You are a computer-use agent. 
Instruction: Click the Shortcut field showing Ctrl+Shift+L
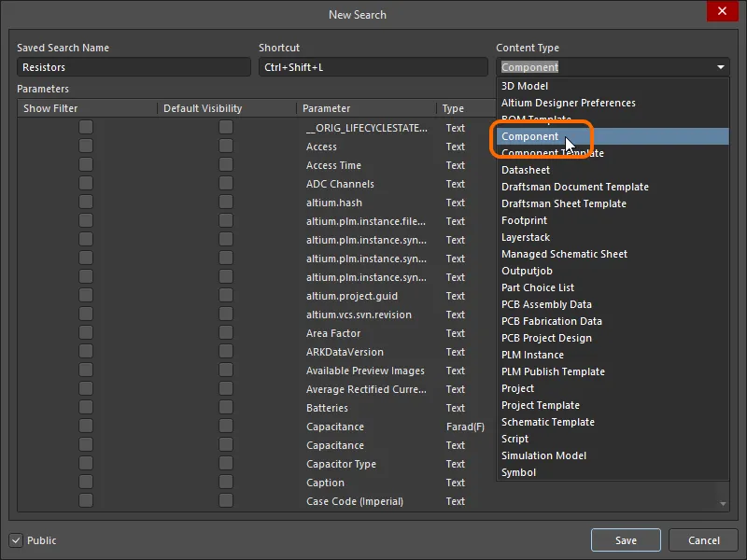coord(373,66)
